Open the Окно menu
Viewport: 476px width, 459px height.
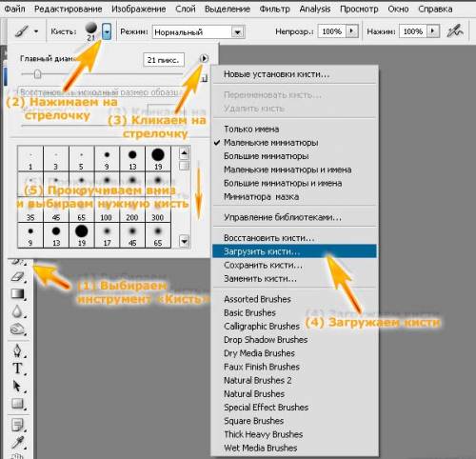tap(398, 9)
